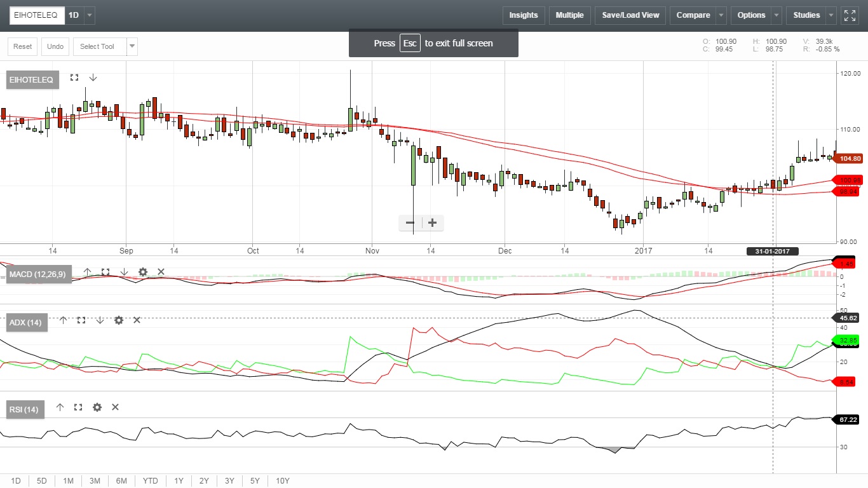This screenshot has width=868, height=488.
Task: Open MACD settings gear
Action: [x=143, y=272]
